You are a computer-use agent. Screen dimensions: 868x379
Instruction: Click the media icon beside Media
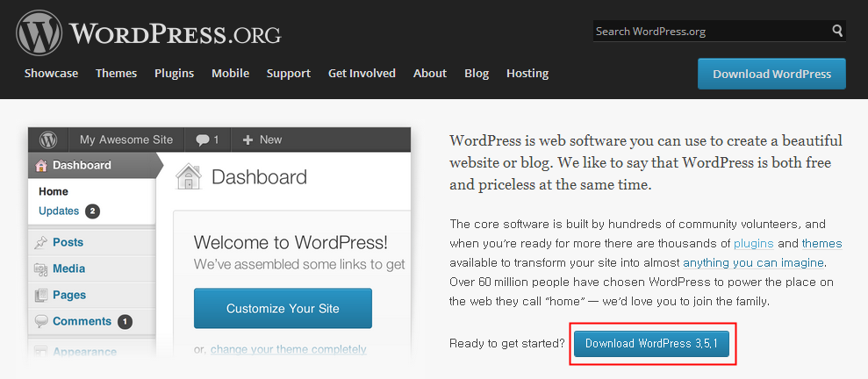[41, 268]
